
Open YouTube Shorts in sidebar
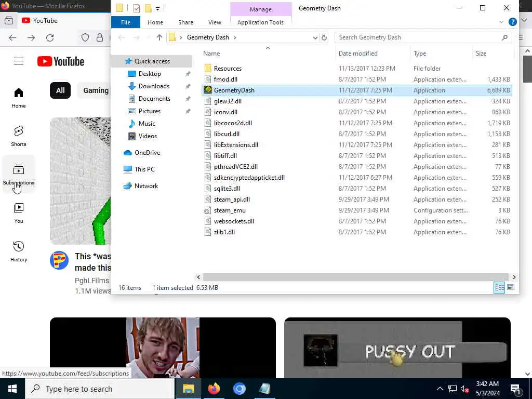tap(19, 136)
